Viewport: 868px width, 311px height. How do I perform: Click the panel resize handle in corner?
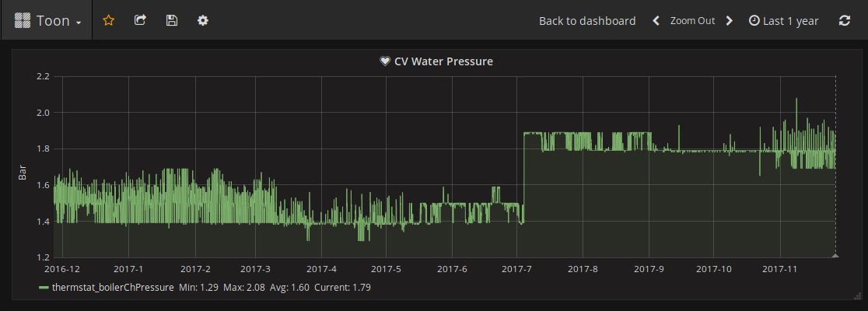857,296
